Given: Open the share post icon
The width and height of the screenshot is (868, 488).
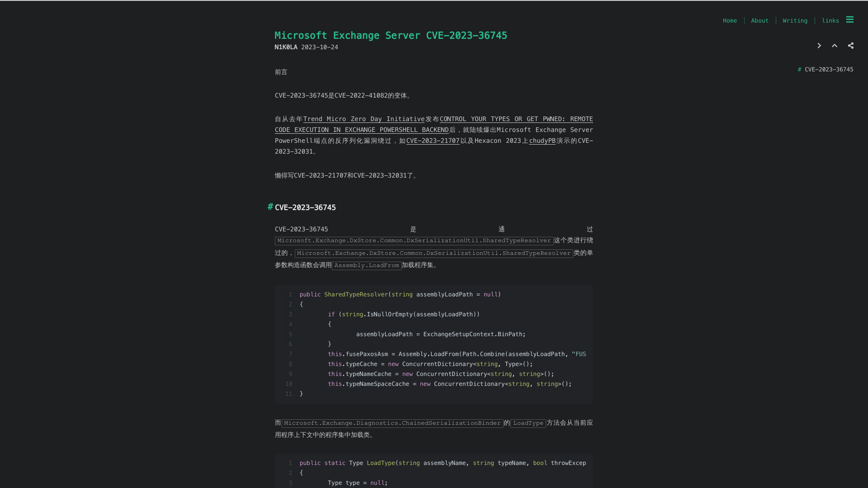Looking at the screenshot, I should click(851, 46).
